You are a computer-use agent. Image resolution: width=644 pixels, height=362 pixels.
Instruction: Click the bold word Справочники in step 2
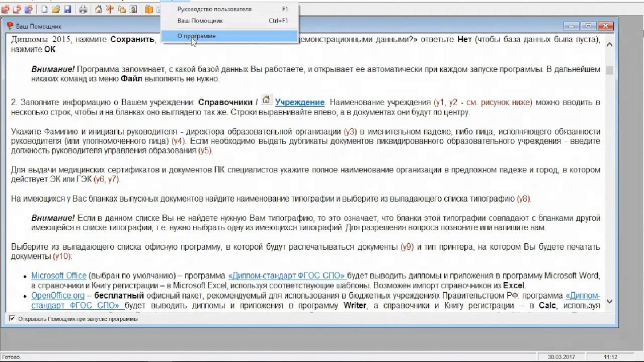[x=226, y=102]
